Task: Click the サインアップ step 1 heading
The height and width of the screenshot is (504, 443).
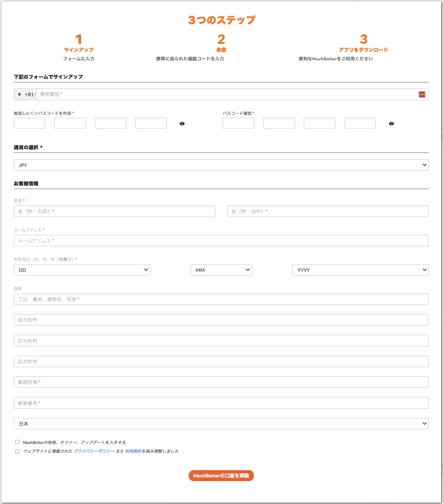Action: (78, 50)
